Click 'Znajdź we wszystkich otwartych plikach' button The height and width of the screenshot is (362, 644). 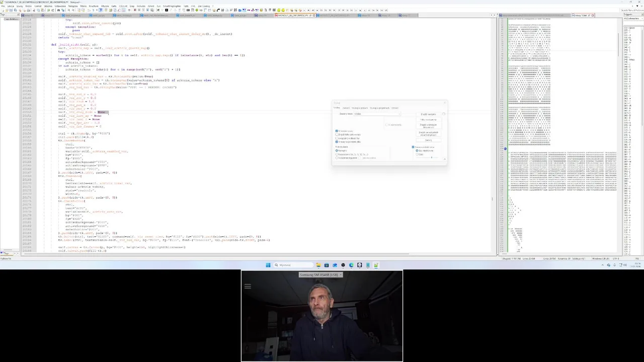point(428,134)
